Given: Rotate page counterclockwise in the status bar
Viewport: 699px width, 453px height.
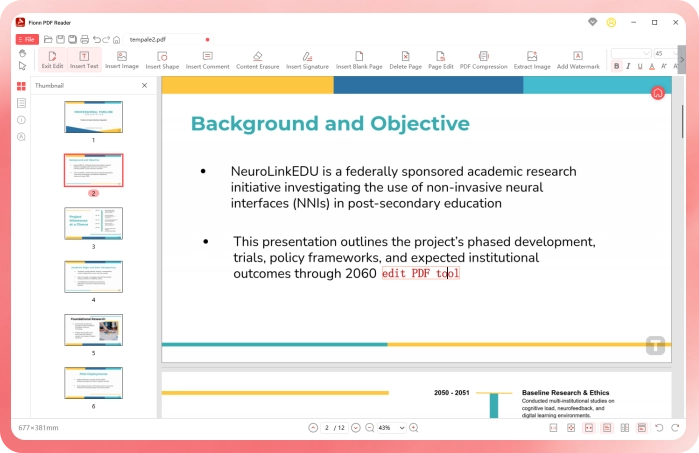Looking at the screenshot, I should tap(659, 428).
